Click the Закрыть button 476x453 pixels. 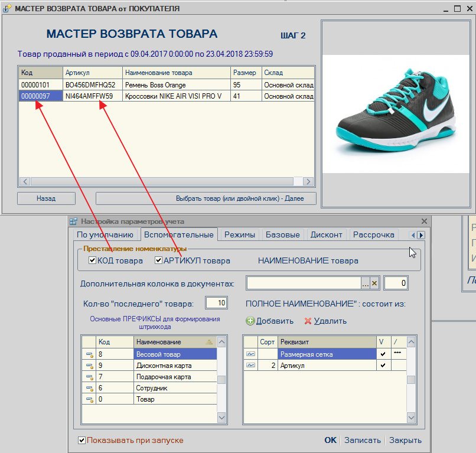click(405, 440)
